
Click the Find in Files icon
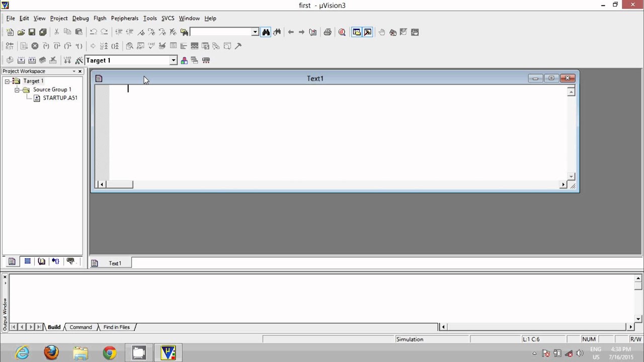(x=184, y=32)
